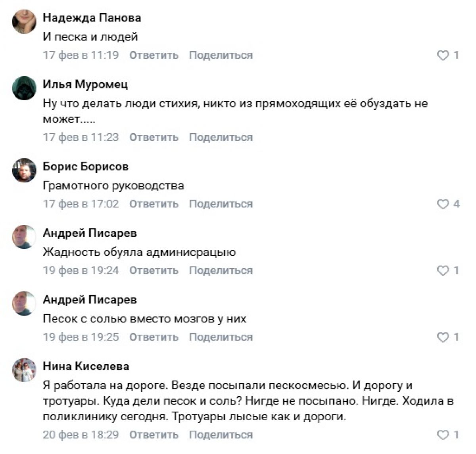The width and height of the screenshot is (476, 454).
Task: Open the name link Борис Борисов
Action: pos(86,167)
